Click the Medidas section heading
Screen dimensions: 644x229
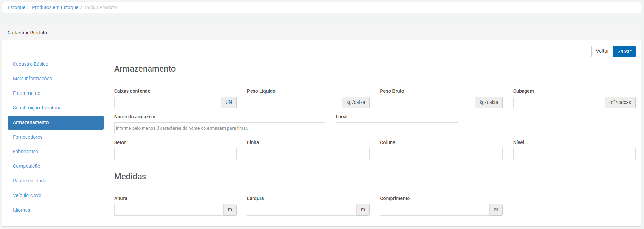(130, 177)
